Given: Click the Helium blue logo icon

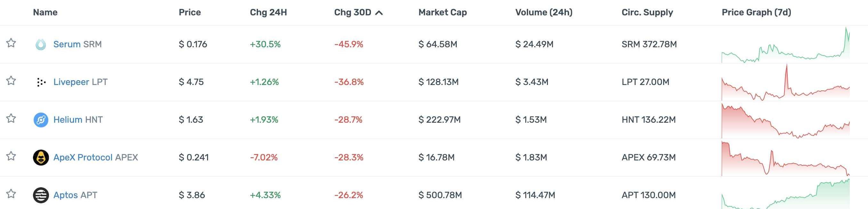Looking at the screenshot, I should (x=41, y=120).
